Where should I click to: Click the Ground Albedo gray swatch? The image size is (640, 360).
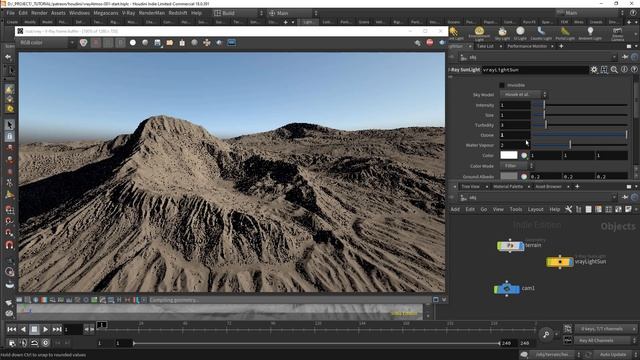pyautogui.click(x=509, y=176)
